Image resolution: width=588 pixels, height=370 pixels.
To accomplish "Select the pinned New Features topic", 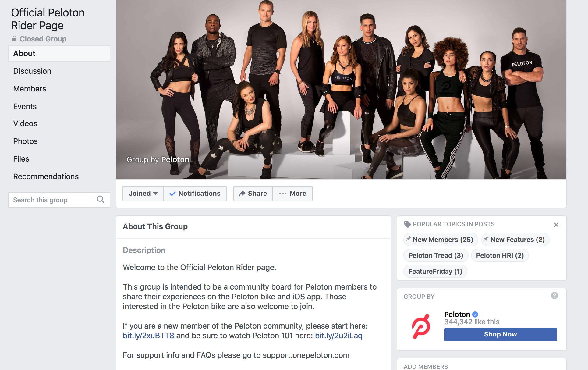I will click(x=515, y=240).
